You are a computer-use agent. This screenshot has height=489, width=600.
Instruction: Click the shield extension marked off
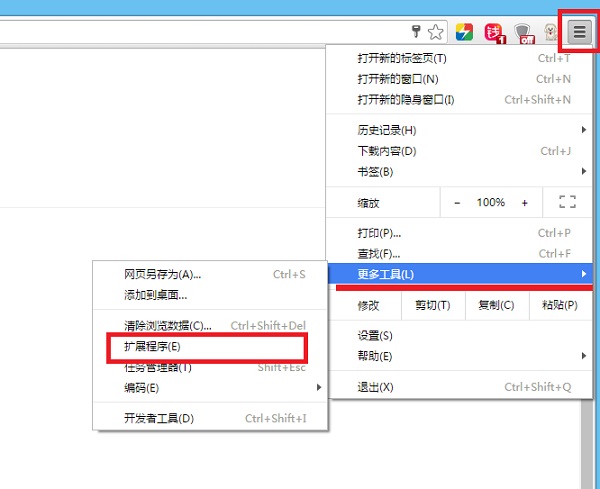click(523, 33)
